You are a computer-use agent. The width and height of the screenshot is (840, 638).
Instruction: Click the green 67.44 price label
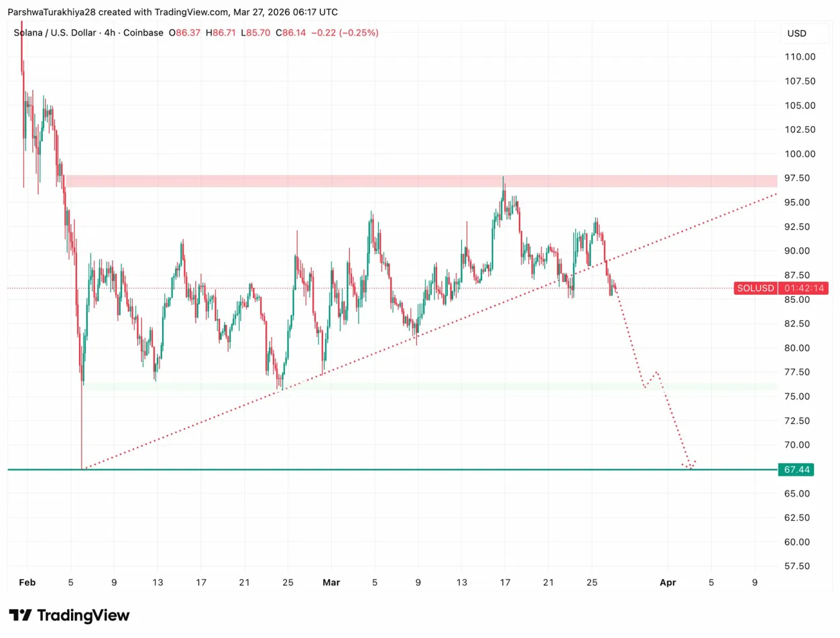795,469
